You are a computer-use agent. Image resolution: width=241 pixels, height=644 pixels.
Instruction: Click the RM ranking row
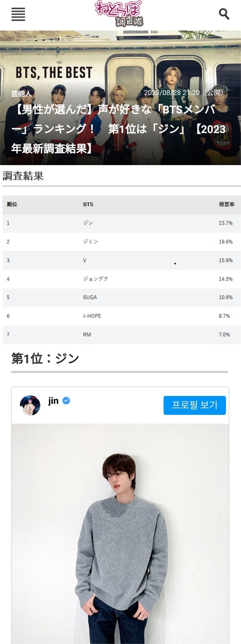(x=122, y=335)
